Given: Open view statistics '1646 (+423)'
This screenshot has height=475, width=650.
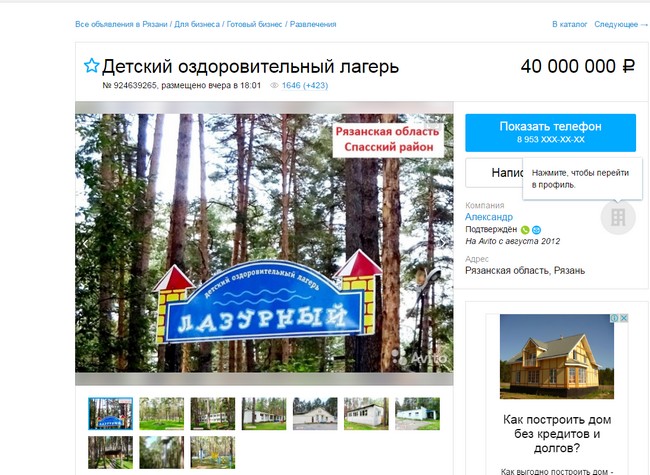Looking at the screenshot, I should 305,85.
